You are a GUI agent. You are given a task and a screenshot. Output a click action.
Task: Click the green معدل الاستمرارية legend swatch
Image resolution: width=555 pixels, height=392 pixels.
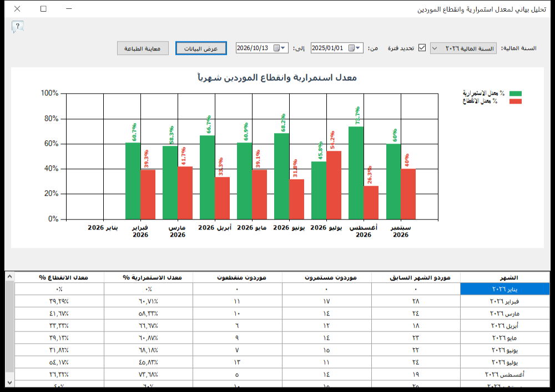[x=516, y=93]
